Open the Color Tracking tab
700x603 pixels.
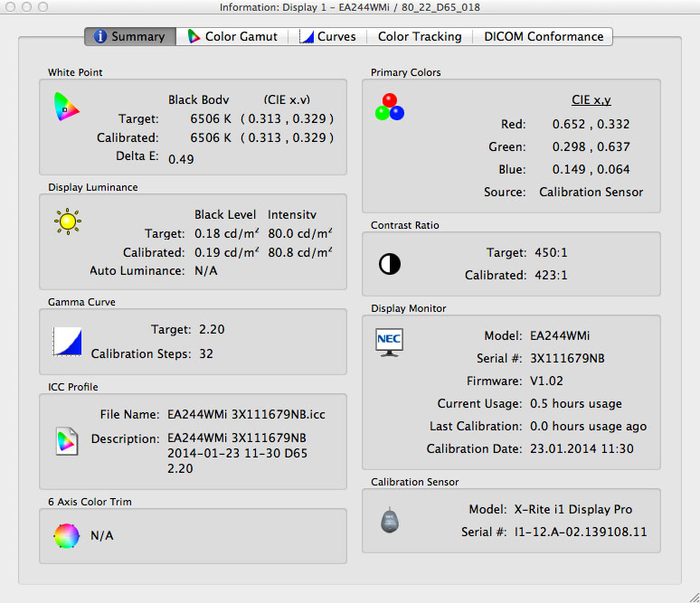coord(420,36)
